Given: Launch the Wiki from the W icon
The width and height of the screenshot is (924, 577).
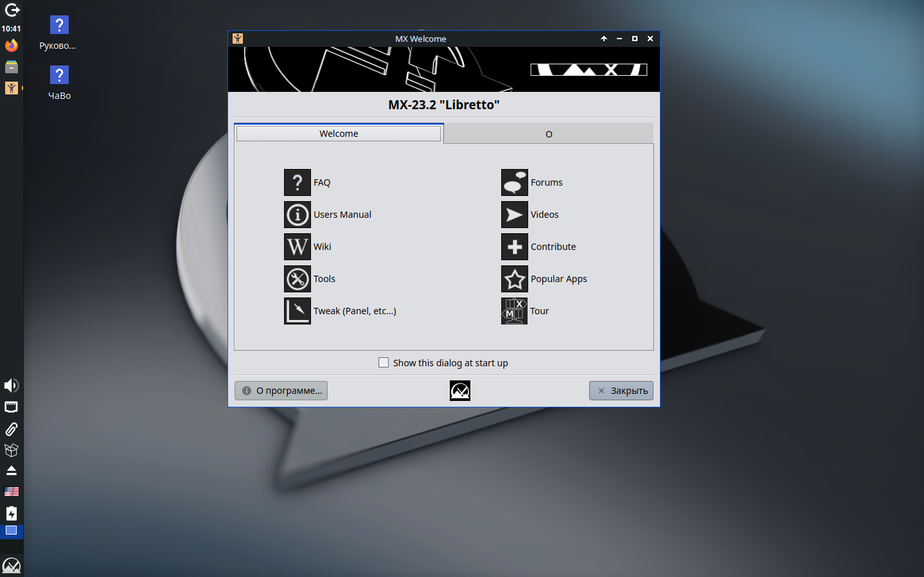Looking at the screenshot, I should click(298, 247).
